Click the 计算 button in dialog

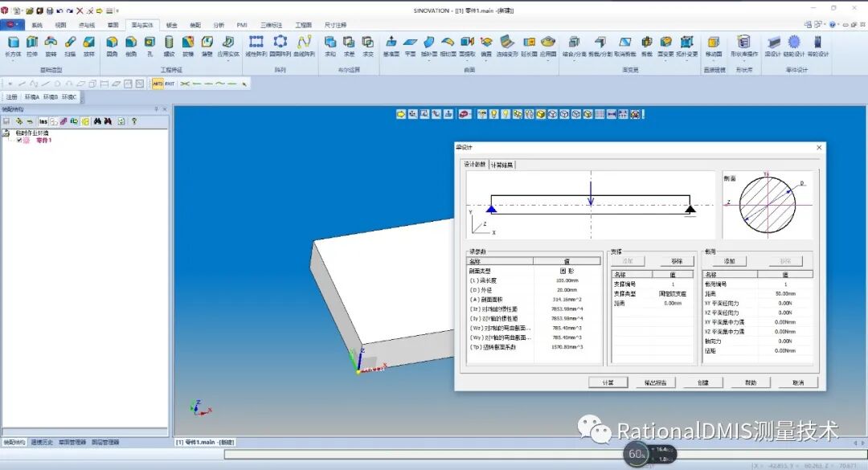[x=608, y=382]
